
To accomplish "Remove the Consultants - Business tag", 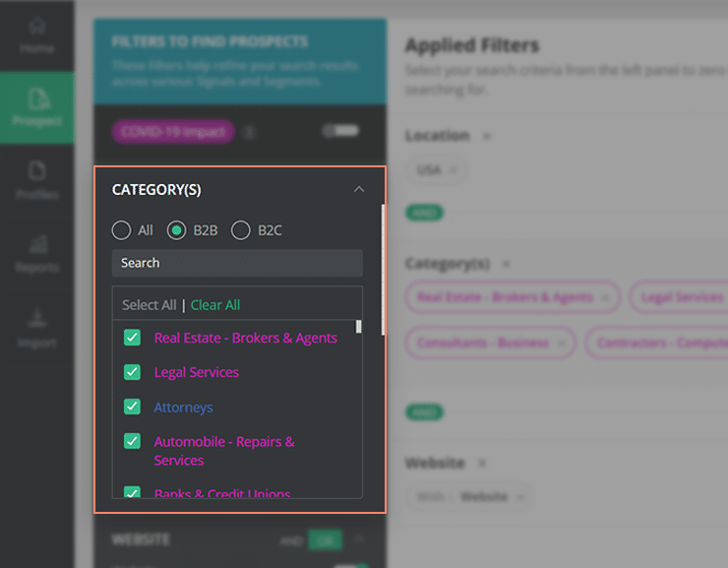I will click(562, 344).
